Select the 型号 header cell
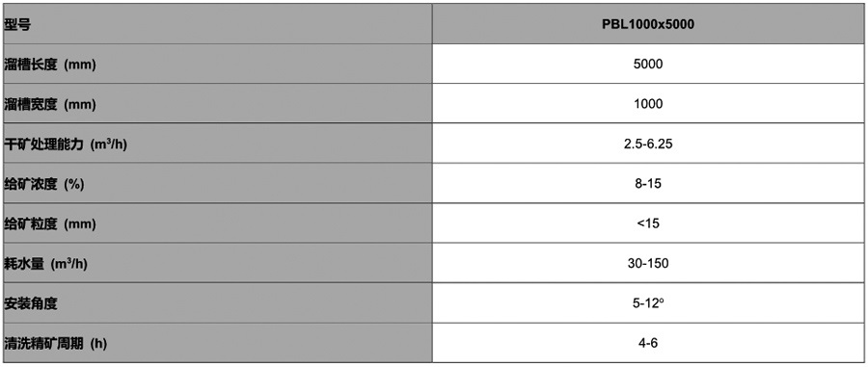868x367 pixels. pyautogui.click(x=217, y=24)
